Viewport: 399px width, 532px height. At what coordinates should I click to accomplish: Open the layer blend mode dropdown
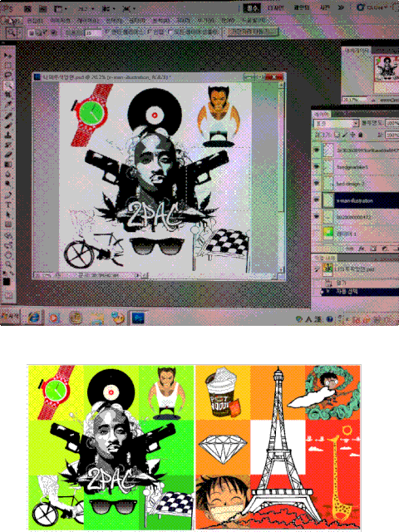[x=336, y=123]
